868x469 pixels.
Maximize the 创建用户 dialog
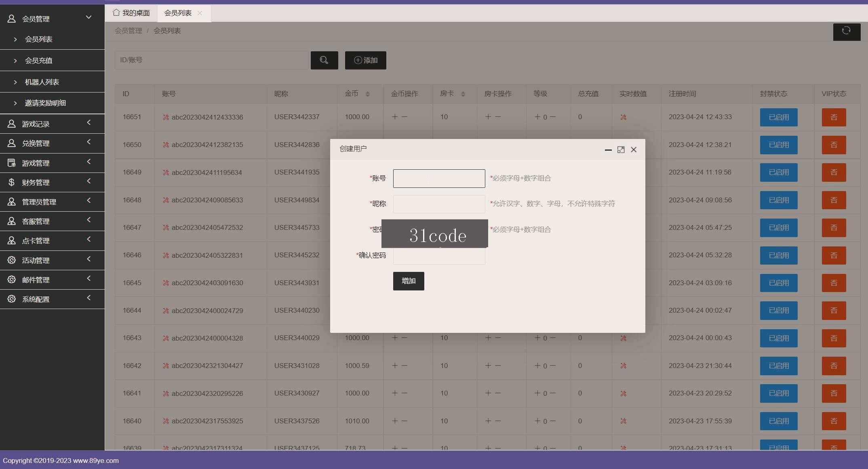tap(621, 150)
